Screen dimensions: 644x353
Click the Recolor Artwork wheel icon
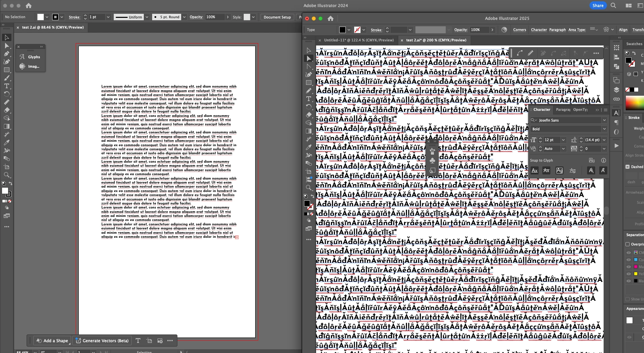pyautogui.click(x=504, y=30)
